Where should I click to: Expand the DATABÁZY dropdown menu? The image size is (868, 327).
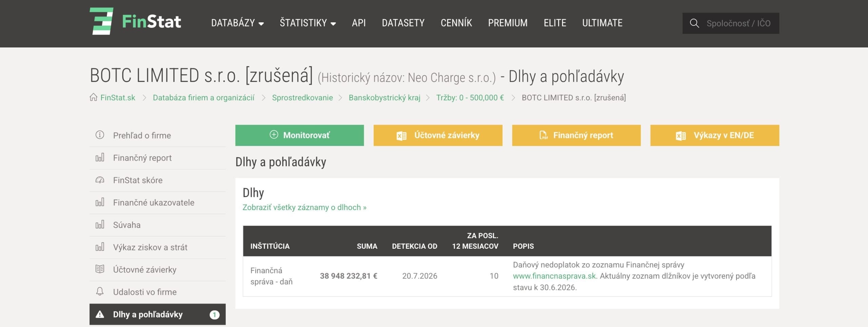coord(237,23)
